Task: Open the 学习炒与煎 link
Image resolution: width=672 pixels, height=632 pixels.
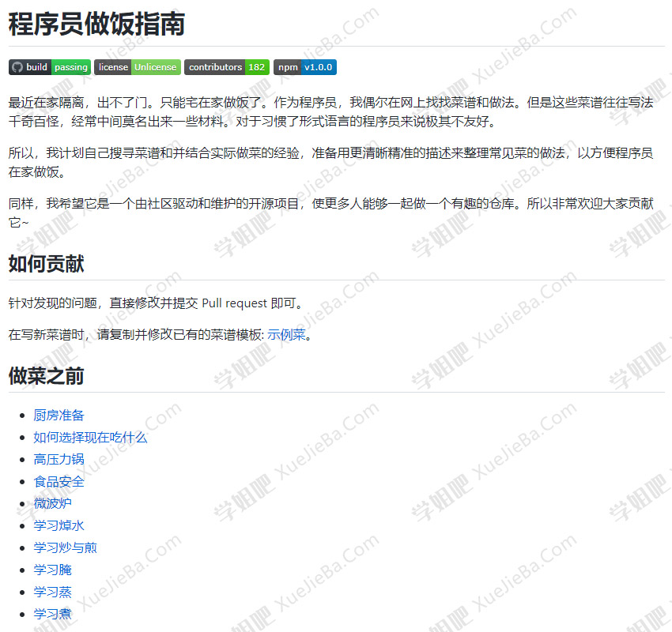Action: [x=65, y=547]
